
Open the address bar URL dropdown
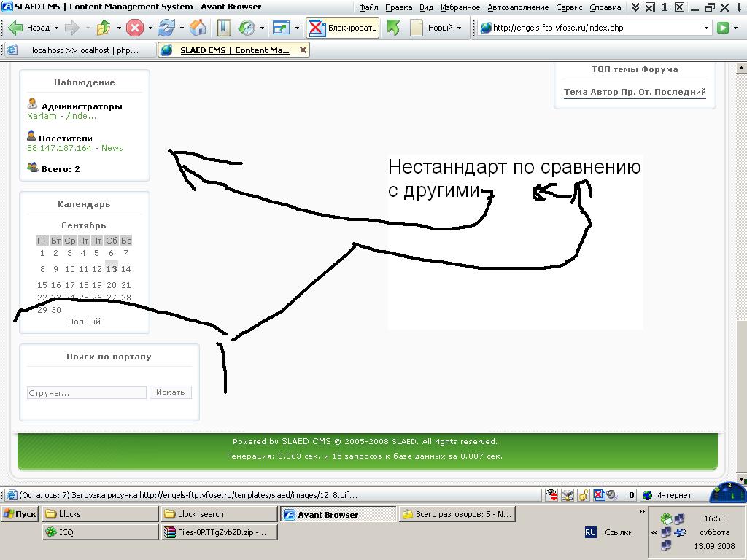(x=706, y=28)
